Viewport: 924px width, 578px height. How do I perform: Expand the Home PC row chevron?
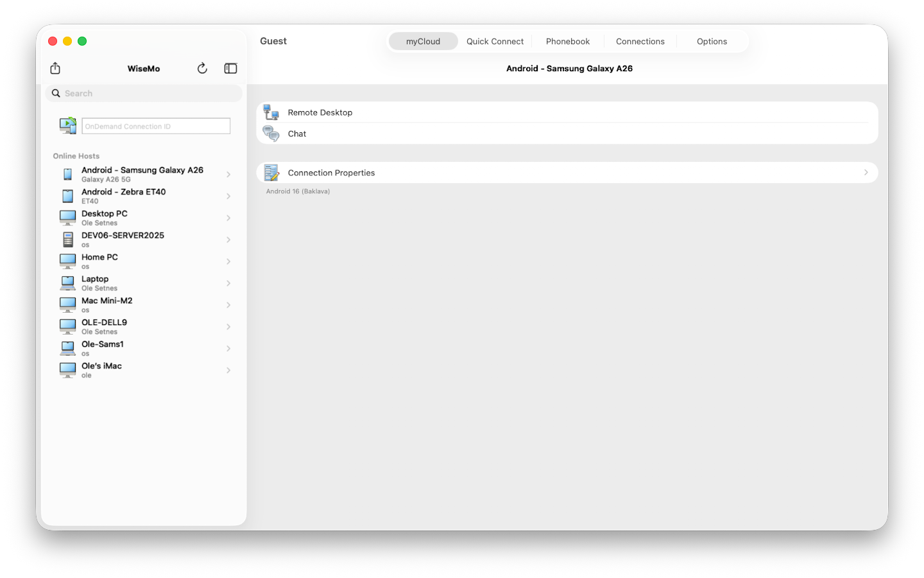pos(228,261)
